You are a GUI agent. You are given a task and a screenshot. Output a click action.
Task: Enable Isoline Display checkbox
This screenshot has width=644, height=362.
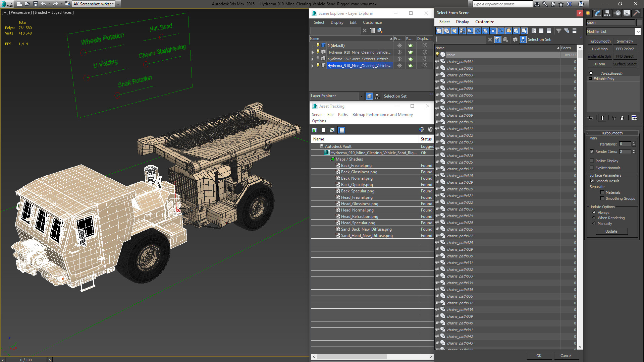point(592,161)
